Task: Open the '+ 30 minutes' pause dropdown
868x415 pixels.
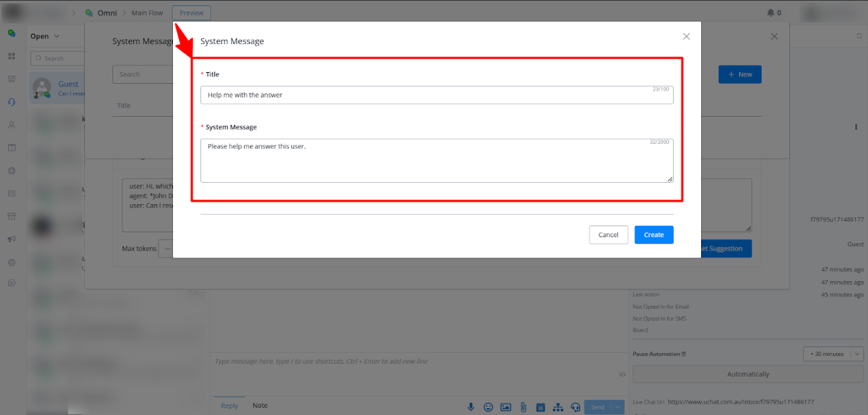Action: coord(833,354)
